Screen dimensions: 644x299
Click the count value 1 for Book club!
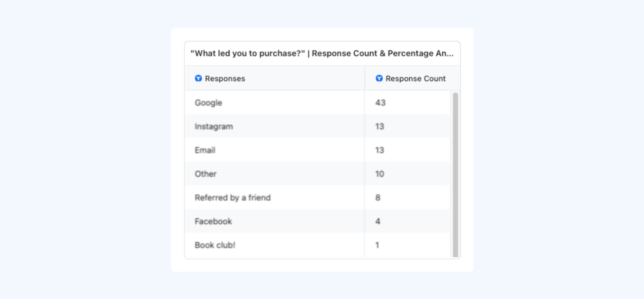(x=377, y=245)
